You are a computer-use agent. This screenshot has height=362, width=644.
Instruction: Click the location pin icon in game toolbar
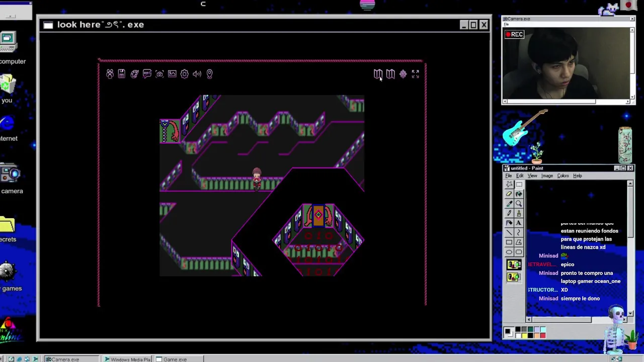click(x=210, y=74)
